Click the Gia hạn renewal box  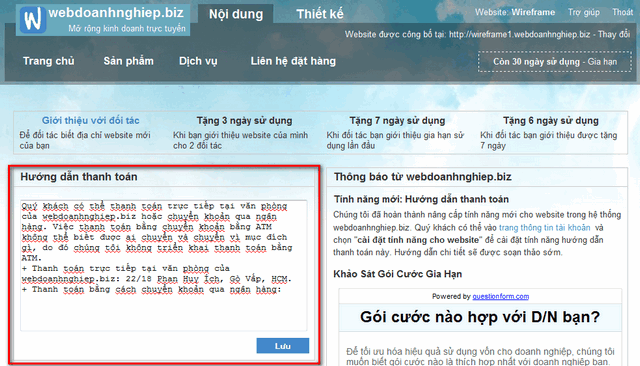[555, 62]
